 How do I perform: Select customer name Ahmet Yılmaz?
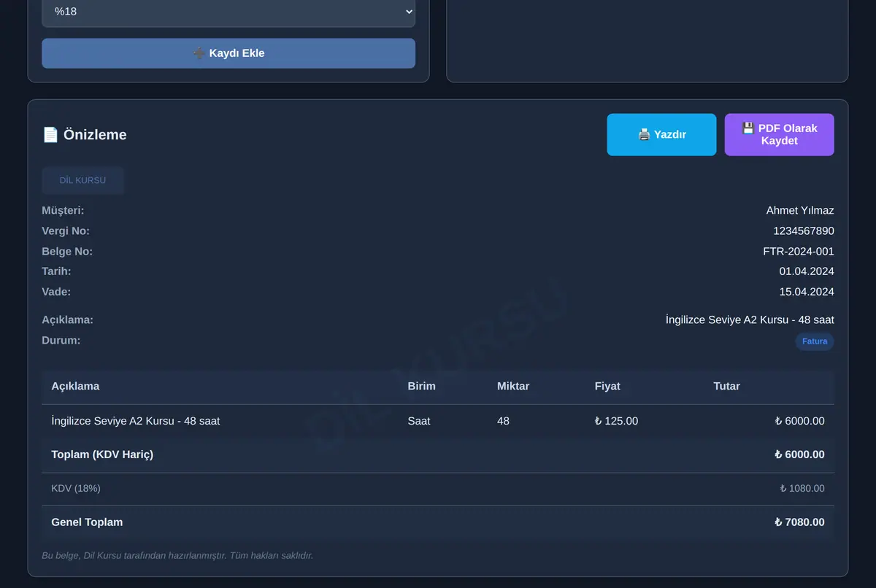click(x=800, y=210)
